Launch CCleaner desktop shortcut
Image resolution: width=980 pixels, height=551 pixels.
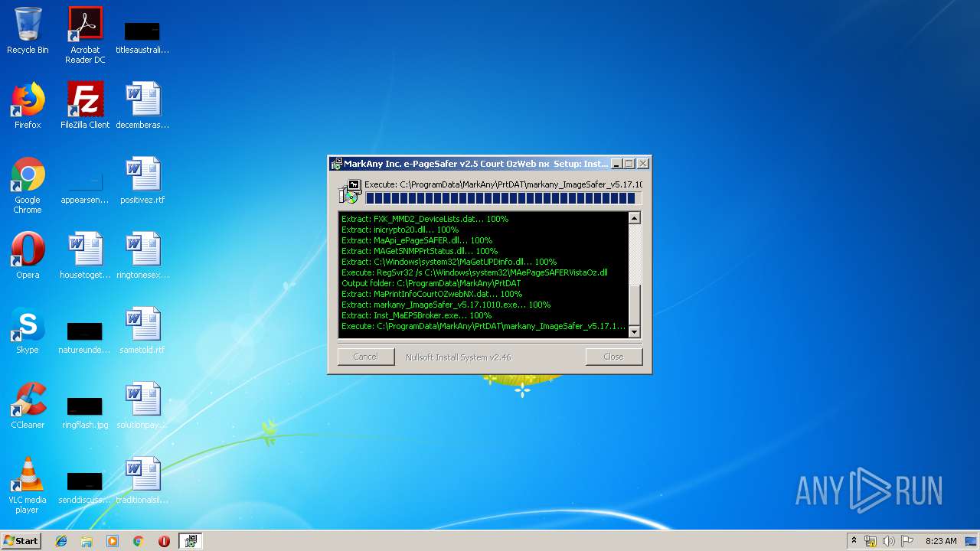point(28,406)
